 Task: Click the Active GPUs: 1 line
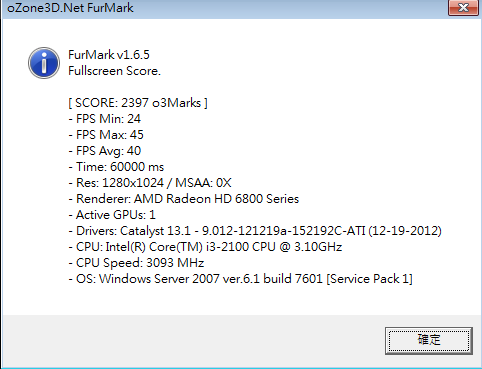(x=112, y=215)
